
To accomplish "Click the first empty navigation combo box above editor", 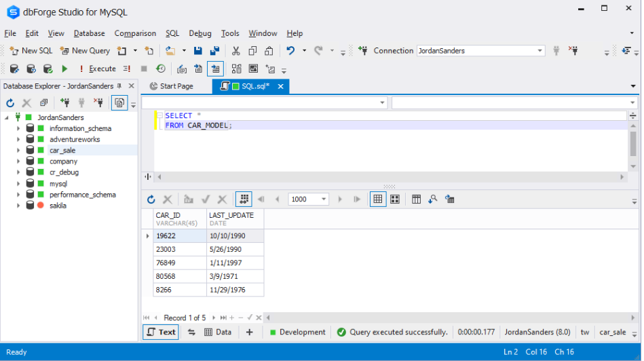I will point(265,102).
